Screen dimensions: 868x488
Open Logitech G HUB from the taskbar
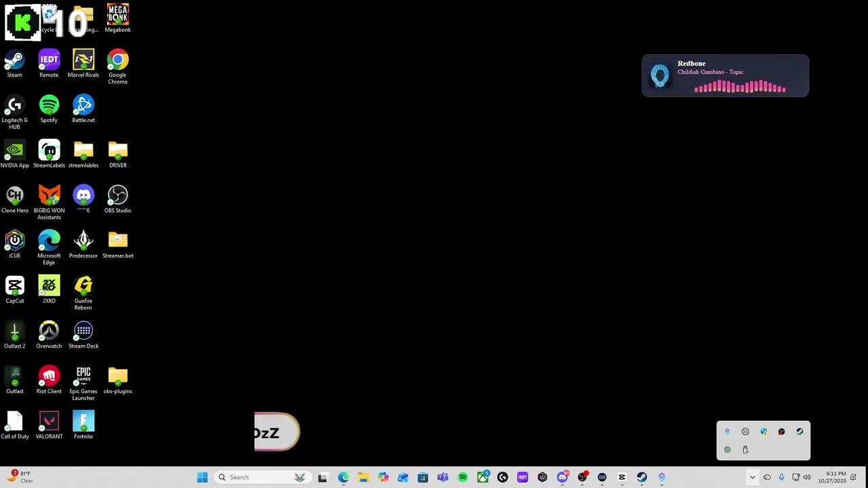pyautogui.click(x=502, y=477)
